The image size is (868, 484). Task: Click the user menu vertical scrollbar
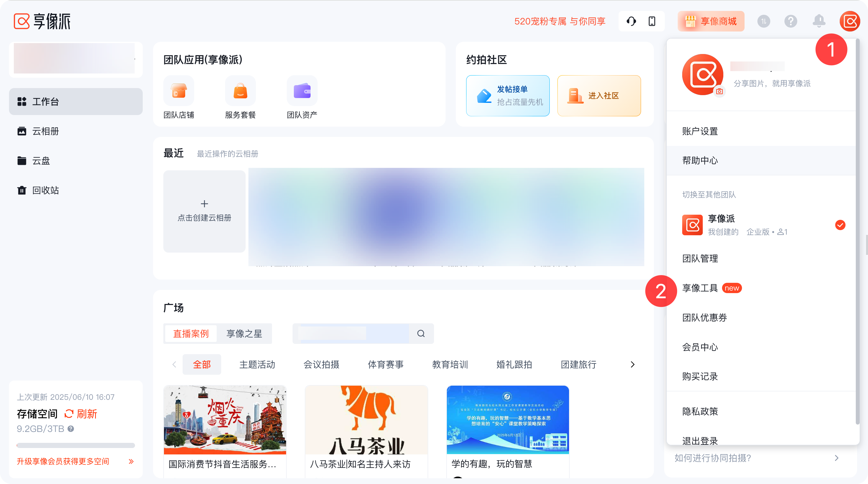tap(857, 232)
